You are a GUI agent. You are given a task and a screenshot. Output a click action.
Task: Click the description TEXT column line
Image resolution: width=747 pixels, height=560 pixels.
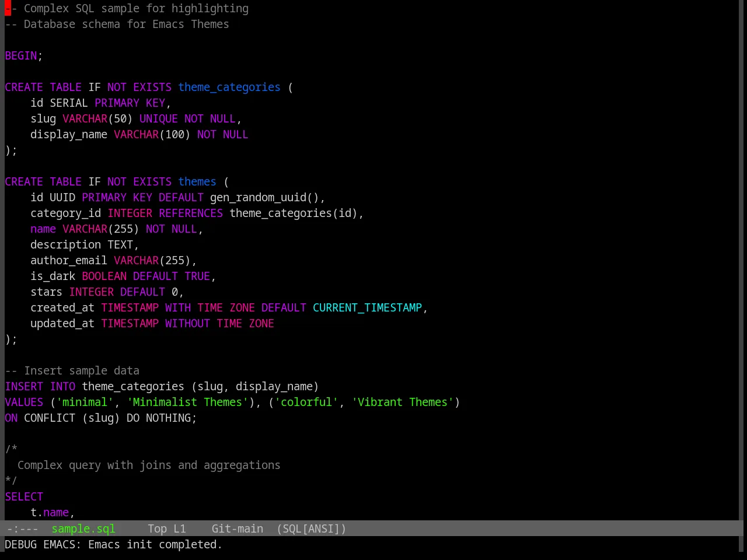[85, 244]
